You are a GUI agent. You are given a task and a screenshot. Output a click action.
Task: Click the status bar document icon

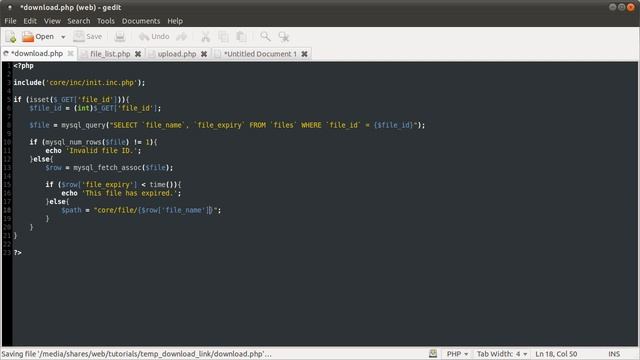tap(433, 354)
